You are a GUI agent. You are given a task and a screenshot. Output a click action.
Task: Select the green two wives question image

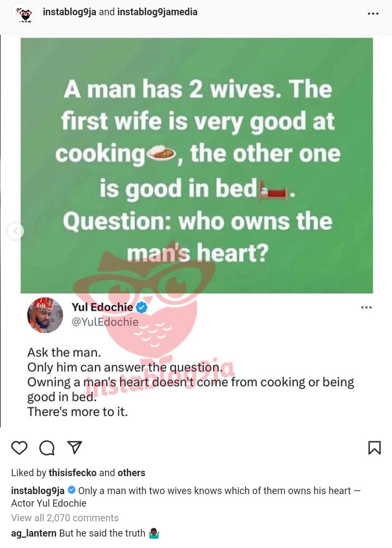(x=197, y=165)
